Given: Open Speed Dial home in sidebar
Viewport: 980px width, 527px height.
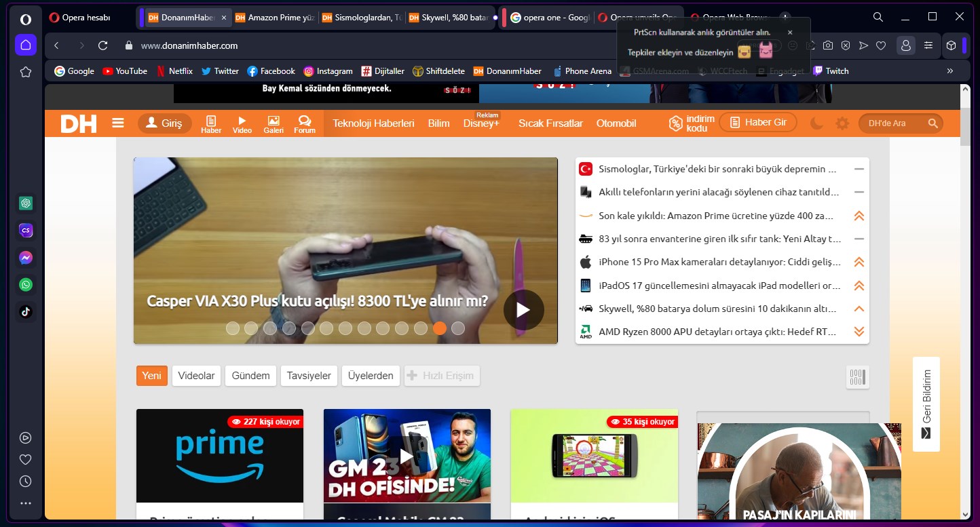Looking at the screenshot, I should coord(26,45).
